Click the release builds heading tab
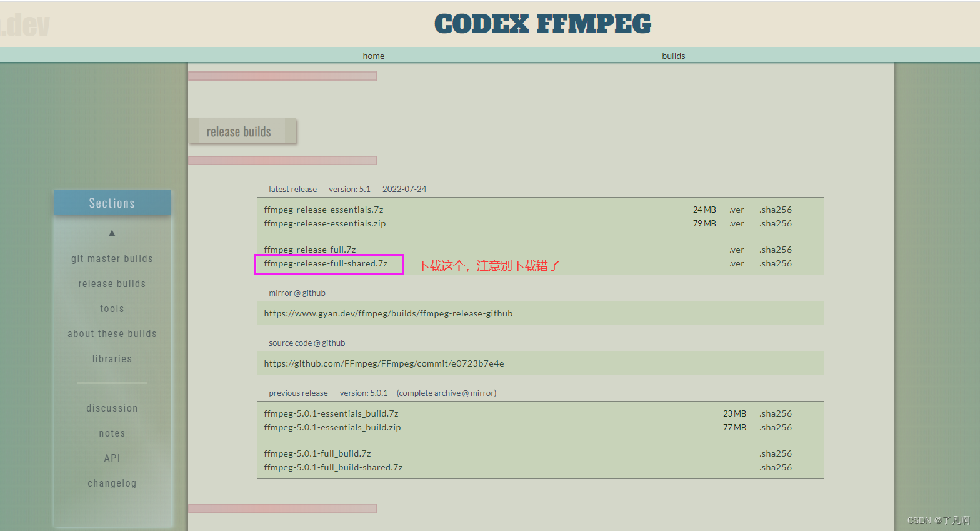The image size is (980, 531). tap(242, 131)
